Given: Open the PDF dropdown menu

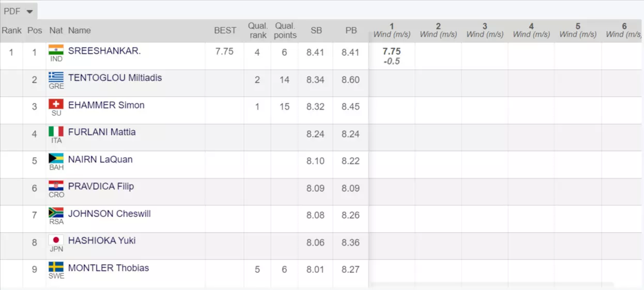Looking at the screenshot, I should 18,11.
